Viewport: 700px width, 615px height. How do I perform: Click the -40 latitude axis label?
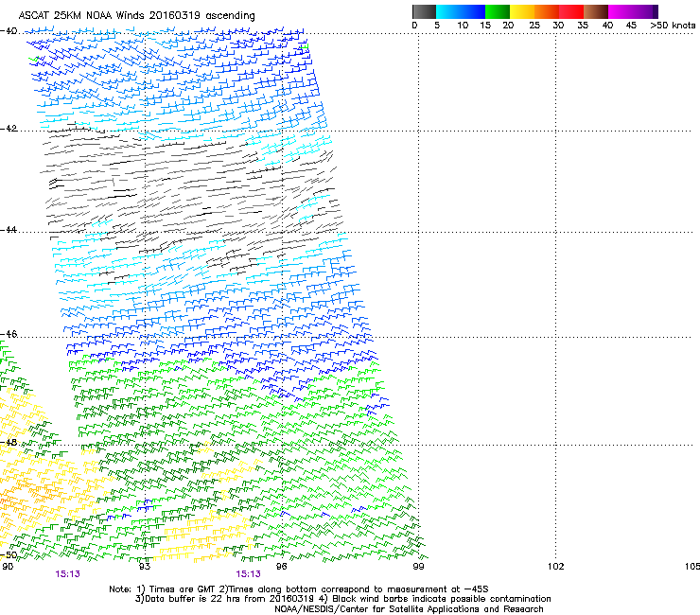pos(9,31)
